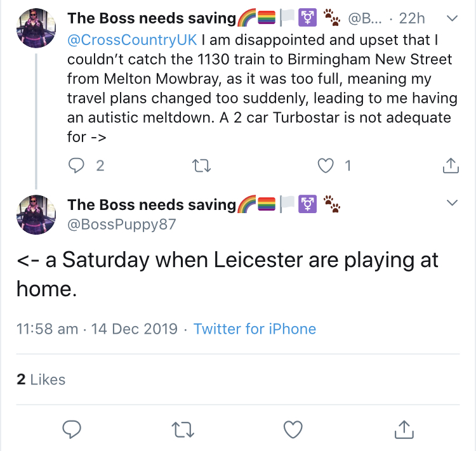Open the Twitter for iPhone source link

coord(255,329)
